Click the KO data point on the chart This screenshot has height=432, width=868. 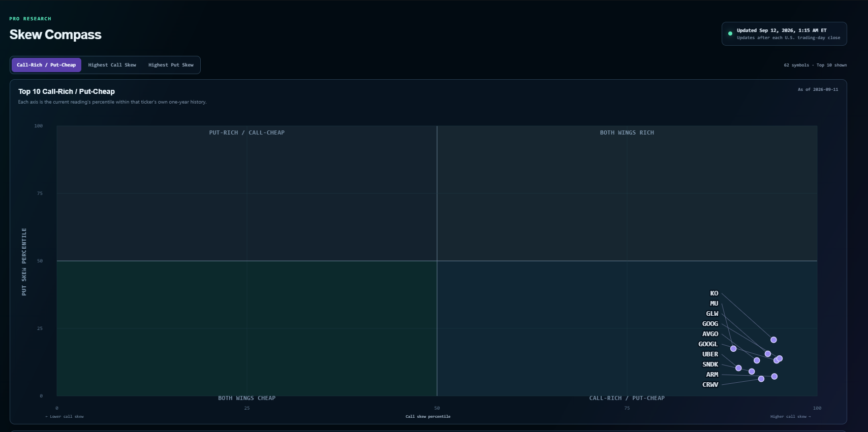[x=773, y=340]
